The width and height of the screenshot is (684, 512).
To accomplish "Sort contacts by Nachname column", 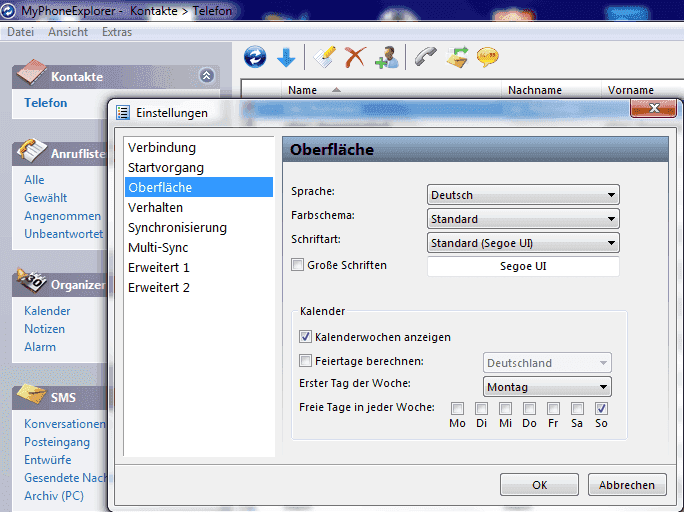I will (552, 90).
